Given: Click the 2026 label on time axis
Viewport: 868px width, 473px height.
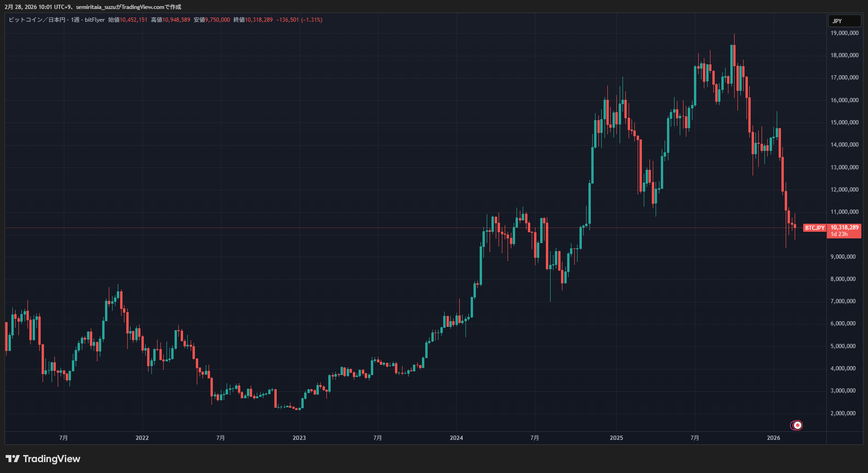Looking at the screenshot, I should (773, 438).
